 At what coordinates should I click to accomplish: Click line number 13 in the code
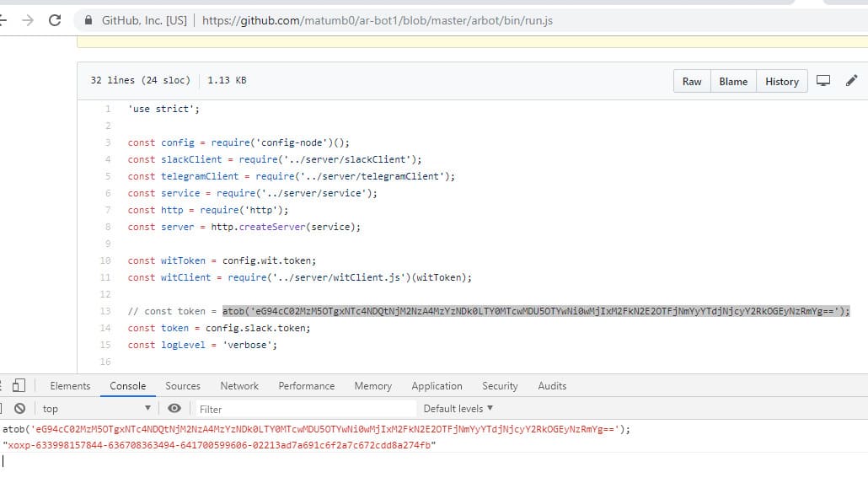[x=105, y=311]
